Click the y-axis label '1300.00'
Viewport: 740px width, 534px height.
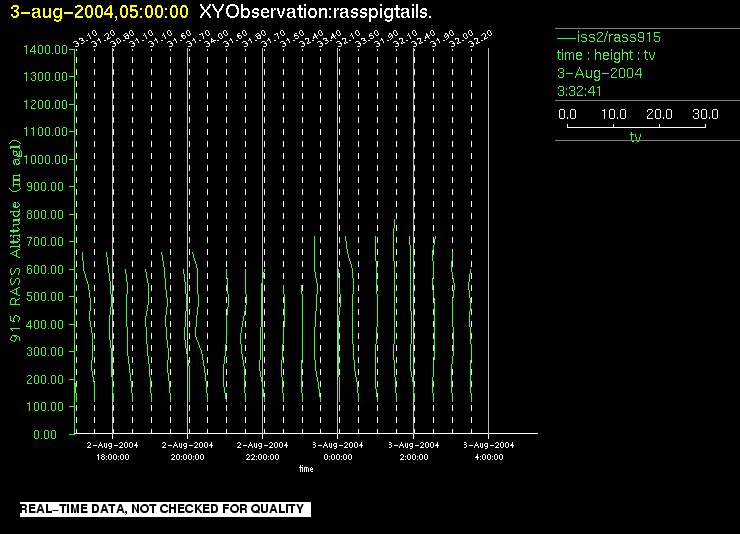coord(45,76)
